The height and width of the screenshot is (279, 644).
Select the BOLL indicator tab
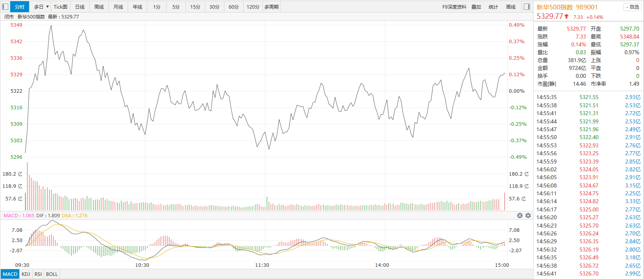(x=52, y=274)
